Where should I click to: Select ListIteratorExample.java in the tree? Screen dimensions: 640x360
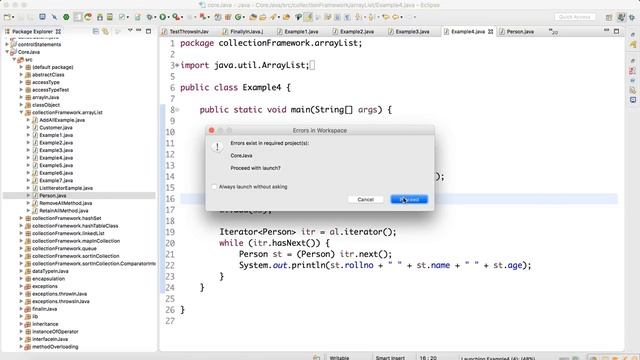tap(66, 188)
